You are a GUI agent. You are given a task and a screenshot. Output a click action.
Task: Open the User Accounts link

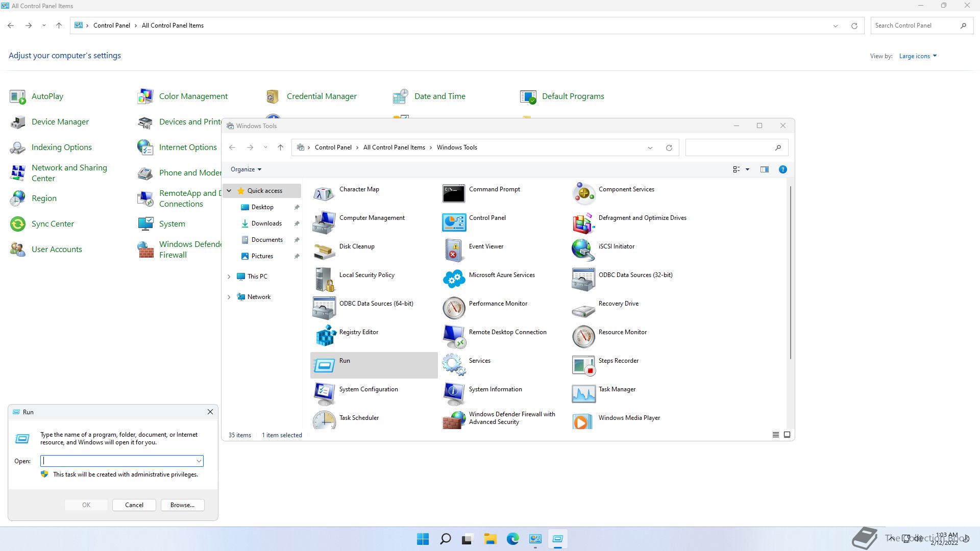57,249
